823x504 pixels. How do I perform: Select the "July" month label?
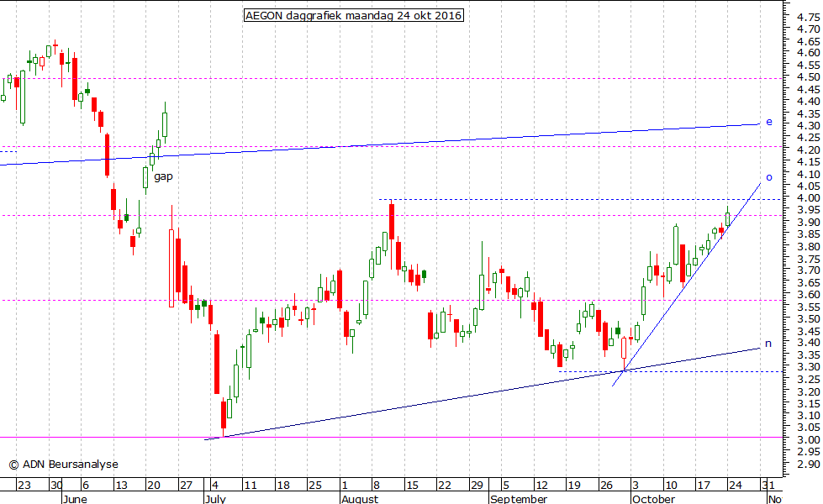tap(216, 499)
